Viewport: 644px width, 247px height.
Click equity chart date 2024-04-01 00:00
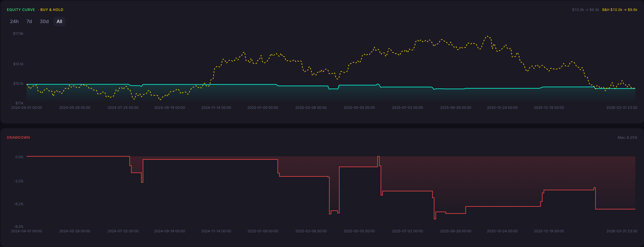point(27,108)
